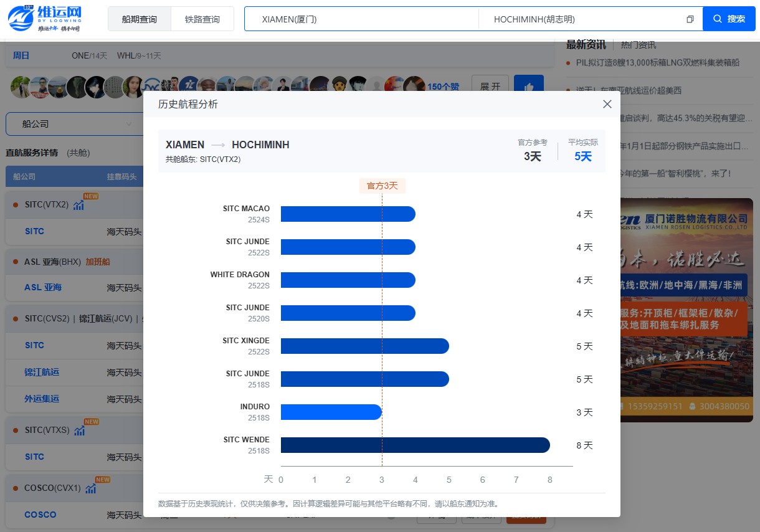Viewport: 760px width, 532px height.
Task: Expand the likes list with 展开
Action: click(490, 87)
